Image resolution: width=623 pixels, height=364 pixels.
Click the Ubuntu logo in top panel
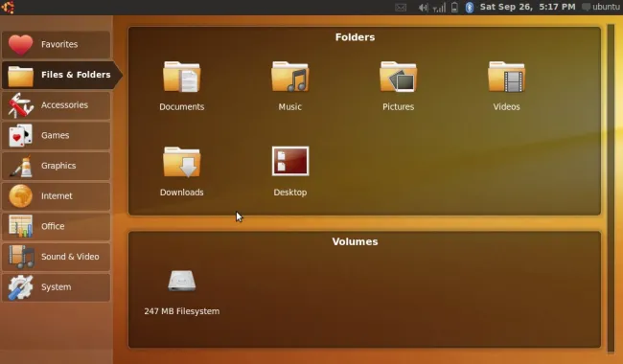(8, 7)
